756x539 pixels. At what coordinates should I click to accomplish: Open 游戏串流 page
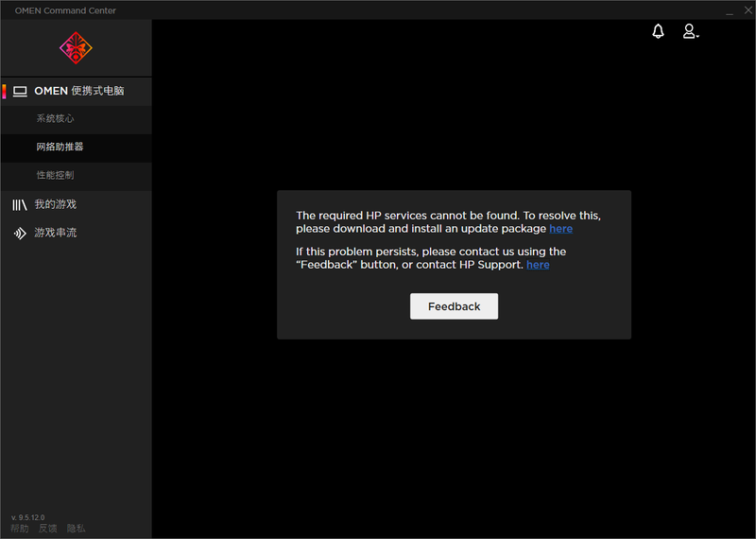coord(77,233)
